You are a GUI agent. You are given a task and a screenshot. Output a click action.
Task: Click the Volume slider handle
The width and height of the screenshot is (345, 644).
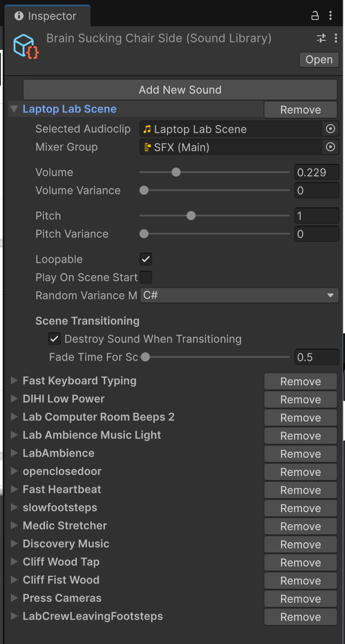(x=176, y=172)
